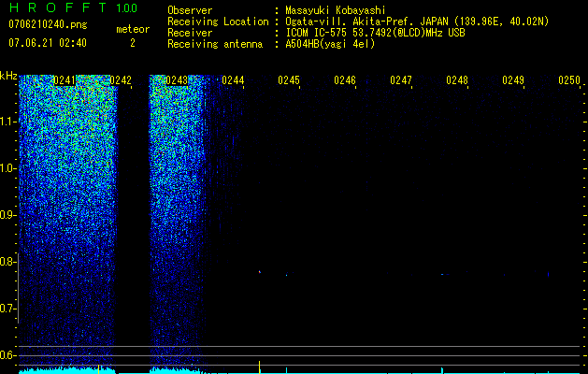Image resolution: width=588 pixels, height=374 pixels.
Task: Click the 0247 time marker
Action: (401, 80)
